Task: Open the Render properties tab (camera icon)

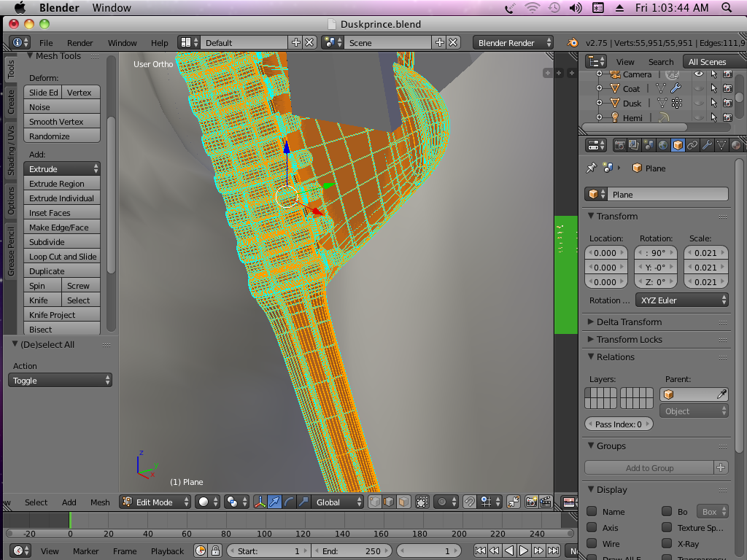Action: (x=619, y=145)
